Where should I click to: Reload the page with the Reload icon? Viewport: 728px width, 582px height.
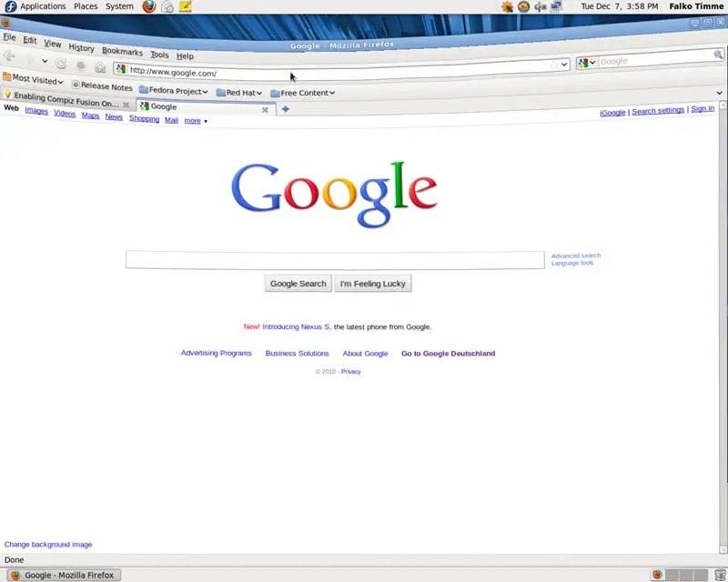[61, 63]
